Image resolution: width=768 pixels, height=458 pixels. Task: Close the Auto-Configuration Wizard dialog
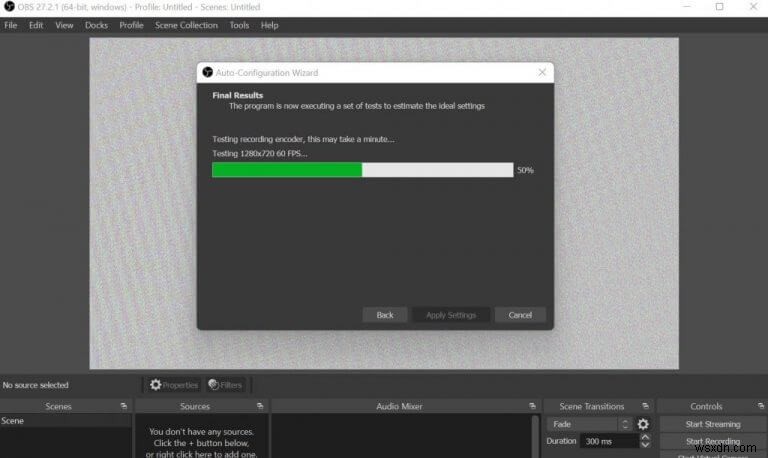tap(542, 72)
